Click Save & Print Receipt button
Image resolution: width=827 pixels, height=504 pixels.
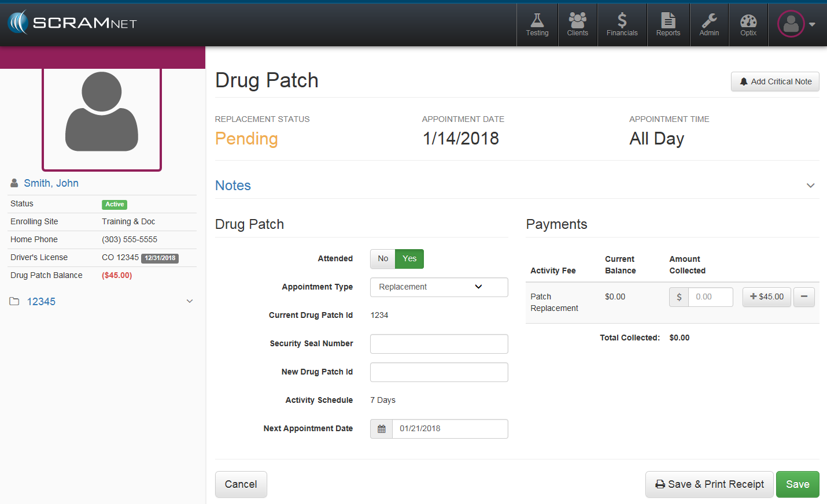click(x=709, y=484)
